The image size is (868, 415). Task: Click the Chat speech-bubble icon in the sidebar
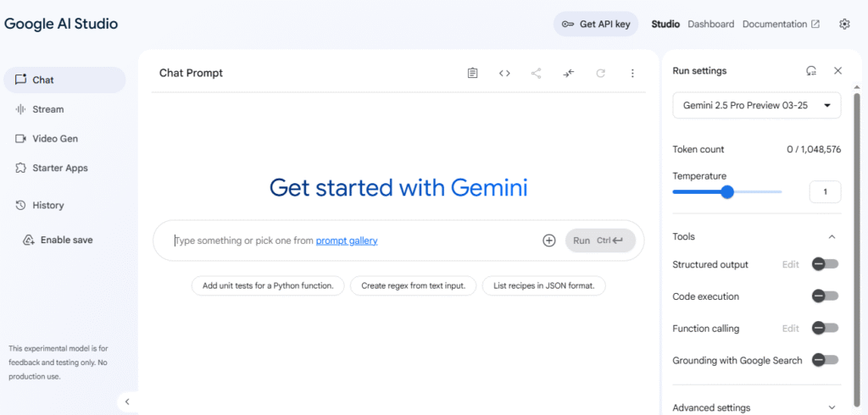point(20,80)
